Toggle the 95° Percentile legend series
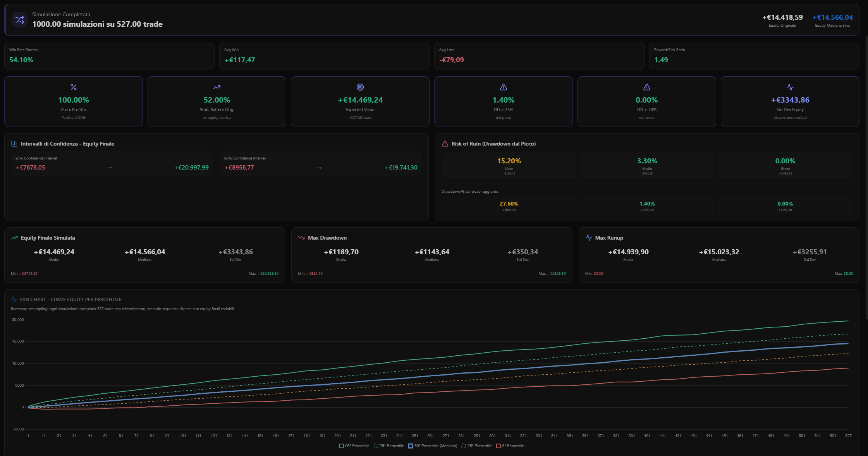The height and width of the screenshot is (456, 868). pos(354,446)
